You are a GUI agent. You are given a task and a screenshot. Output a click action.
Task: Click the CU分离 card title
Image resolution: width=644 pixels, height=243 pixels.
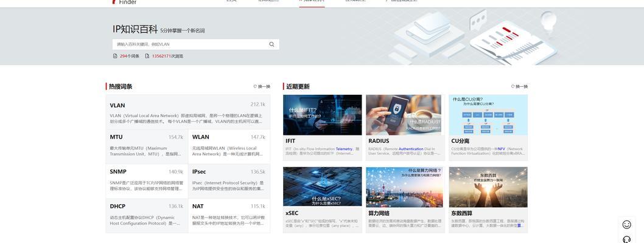[460, 141]
